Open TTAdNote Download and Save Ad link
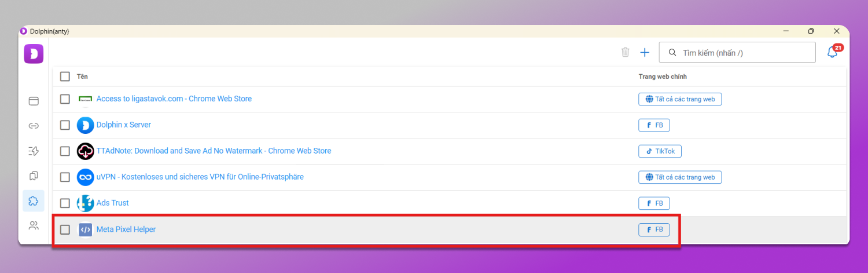 pos(214,151)
